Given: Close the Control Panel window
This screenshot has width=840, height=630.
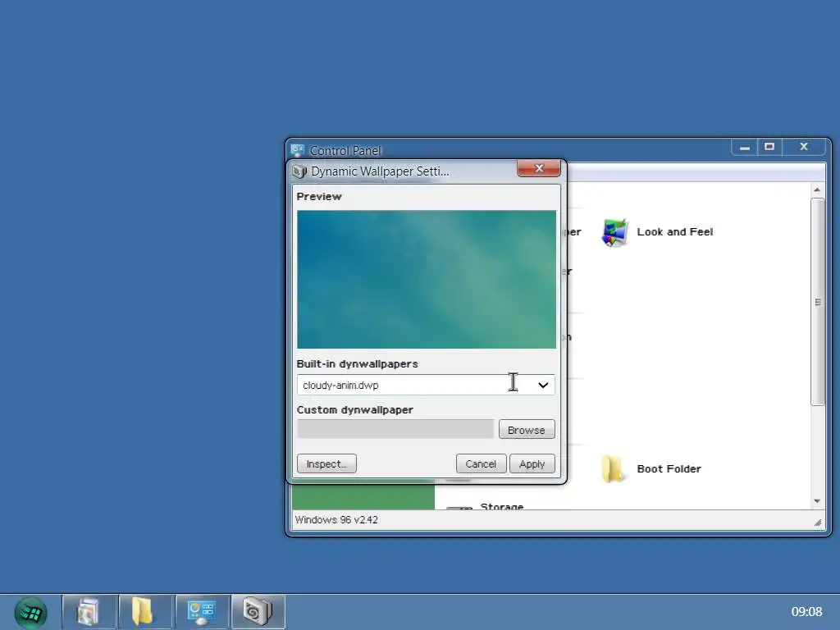Looking at the screenshot, I should click(804, 147).
